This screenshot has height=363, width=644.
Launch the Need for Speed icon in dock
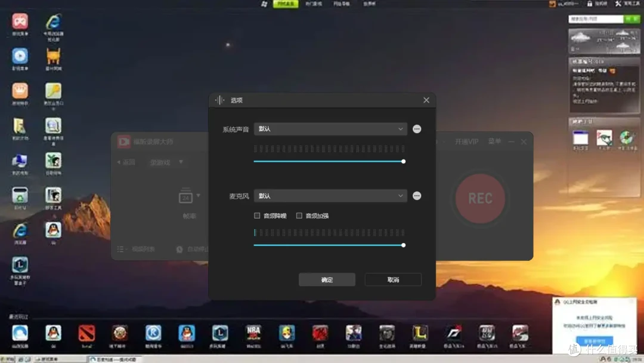click(453, 333)
